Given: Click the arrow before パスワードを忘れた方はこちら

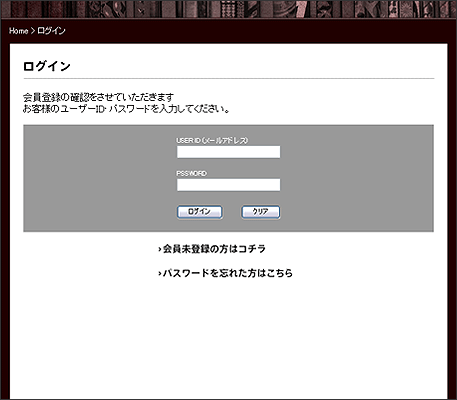Looking at the screenshot, I should click(160, 274).
